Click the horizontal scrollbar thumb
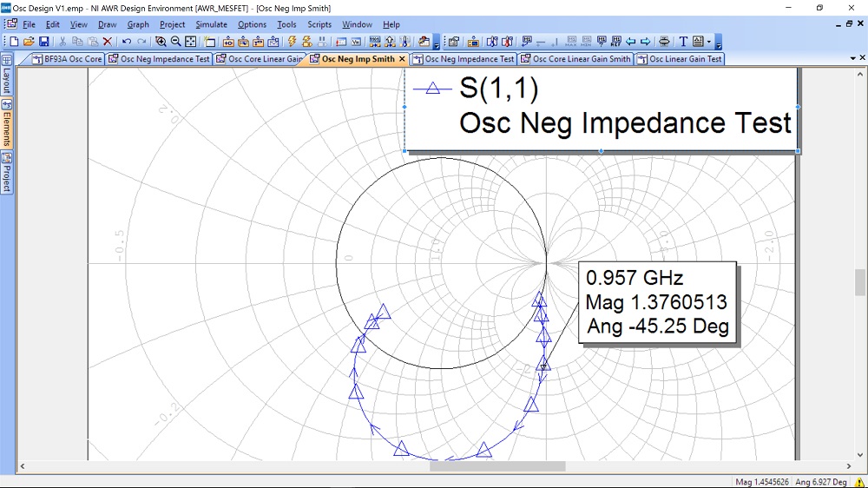The width and height of the screenshot is (868, 488). coord(497,466)
